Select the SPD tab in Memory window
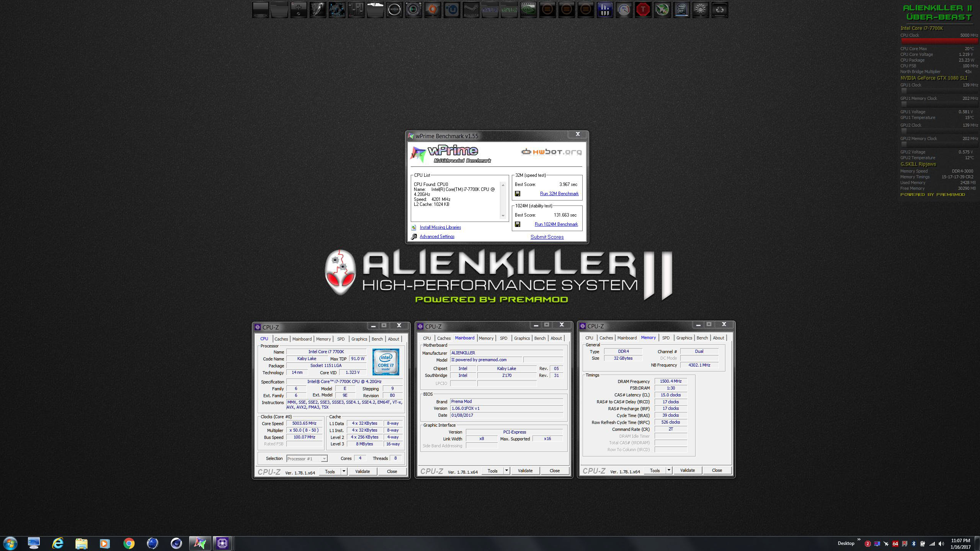 [x=666, y=338]
